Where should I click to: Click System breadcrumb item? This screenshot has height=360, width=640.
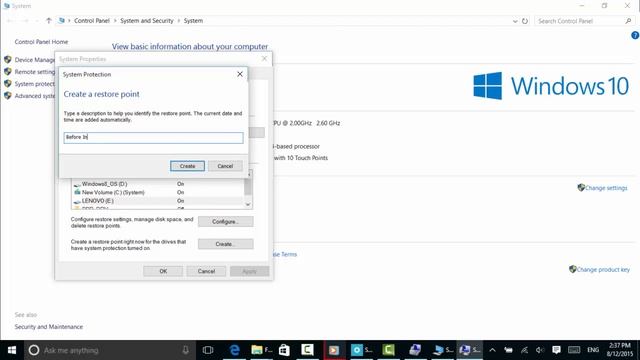point(193,20)
